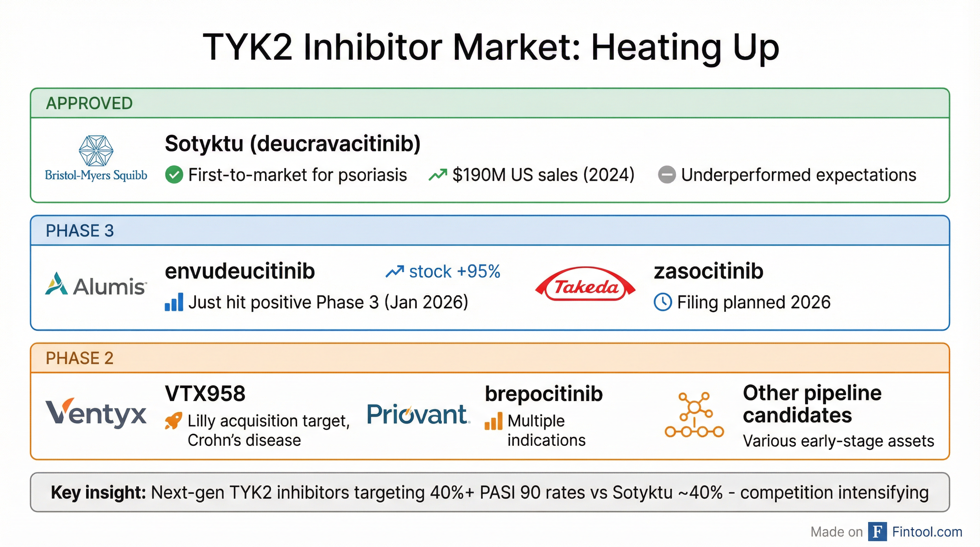Screen dimensions: 980x547
Task: Click the blue clock icon beside Filing planned
Action: coord(663,302)
